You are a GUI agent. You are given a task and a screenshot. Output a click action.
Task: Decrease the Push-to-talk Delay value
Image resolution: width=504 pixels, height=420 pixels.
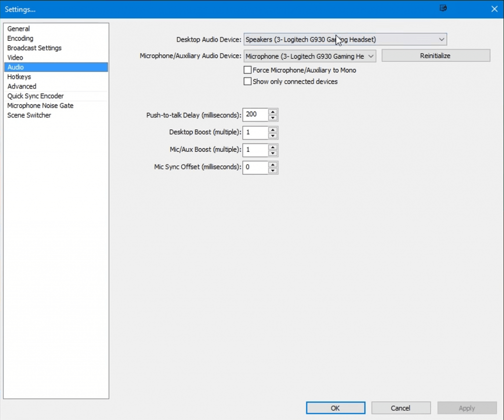(273, 118)
